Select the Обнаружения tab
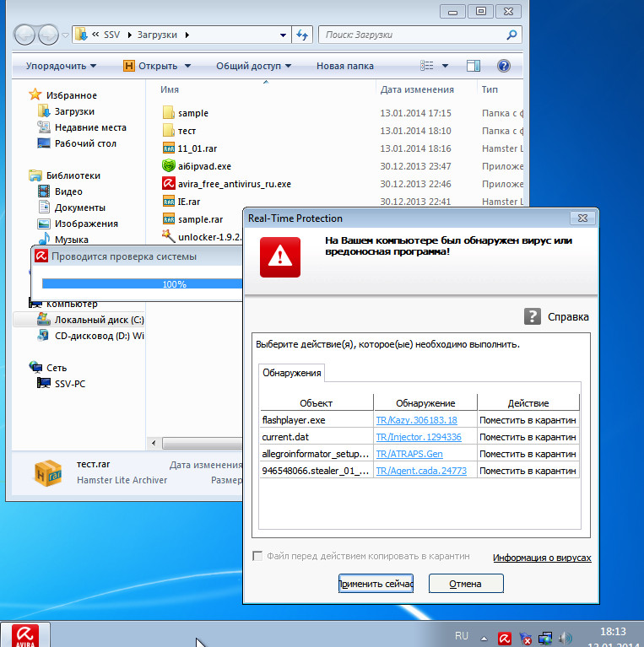The width and height of the screenshot is (644, 647). 291,372
